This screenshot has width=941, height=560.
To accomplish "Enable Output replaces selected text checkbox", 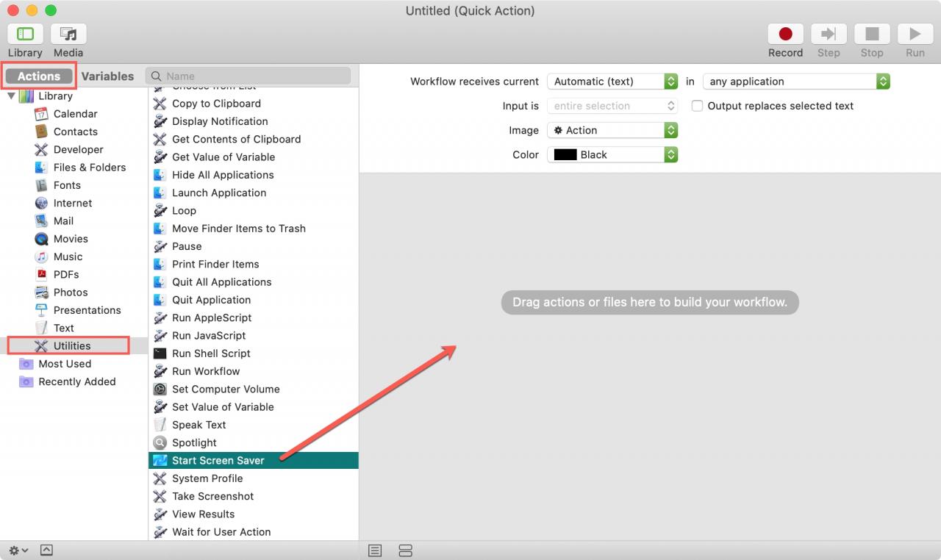I will (697, 106).
